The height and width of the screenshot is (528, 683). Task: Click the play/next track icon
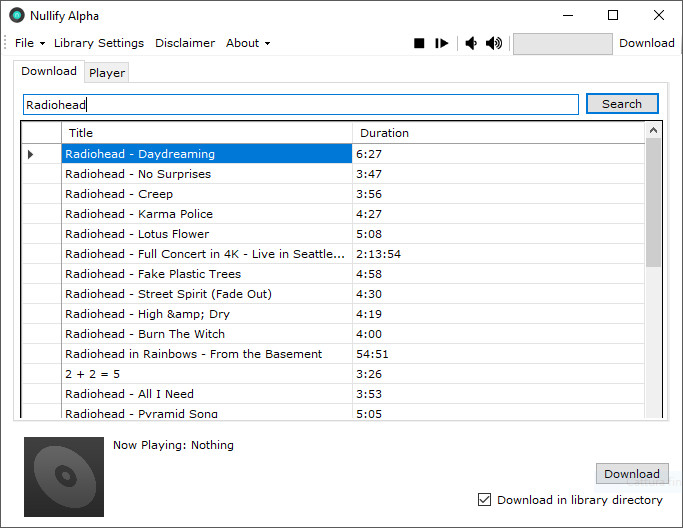point(441,43)
